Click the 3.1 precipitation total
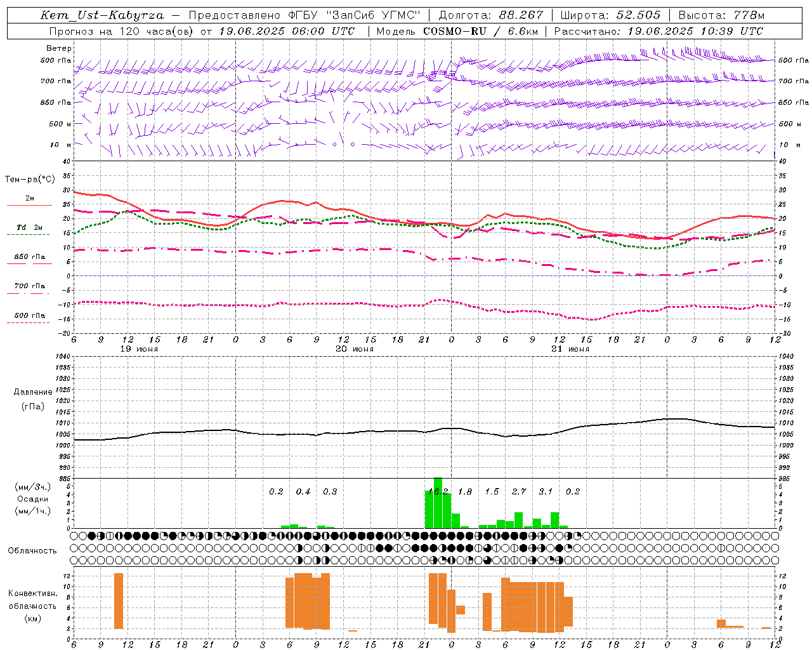 (546, 492)
